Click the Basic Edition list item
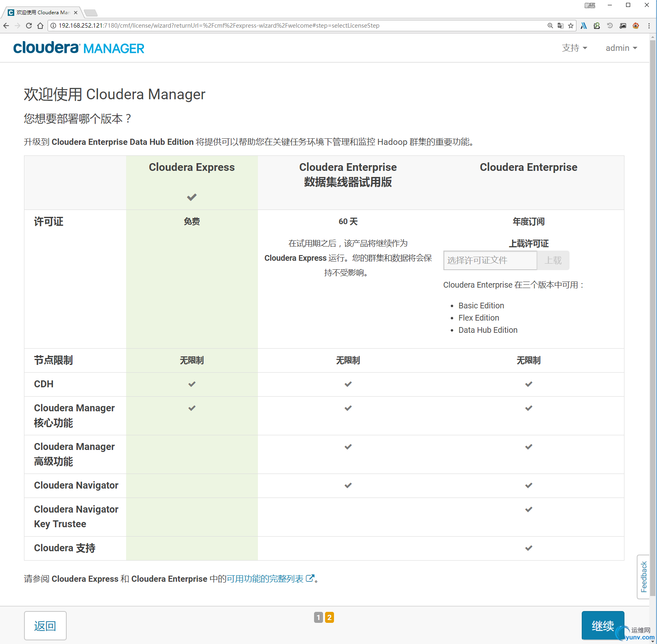The image size is (657, 644). (x=481, y=306)
